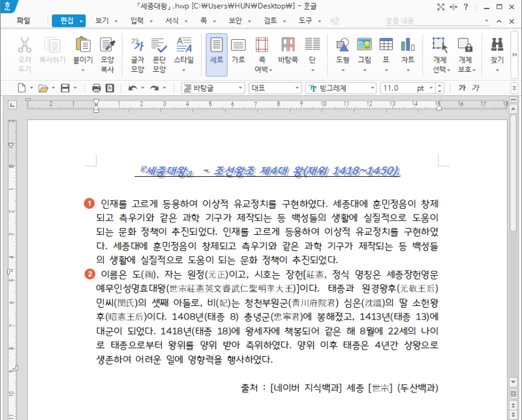Screen dimensions: 522x420
Task: Insert a 표 table
Action: pos(386,44)
